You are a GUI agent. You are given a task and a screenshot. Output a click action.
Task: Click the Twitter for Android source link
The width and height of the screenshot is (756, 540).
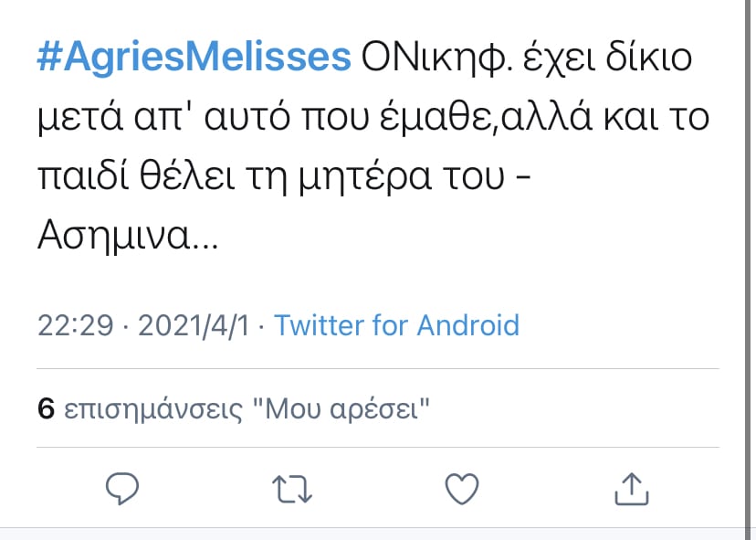398,324
